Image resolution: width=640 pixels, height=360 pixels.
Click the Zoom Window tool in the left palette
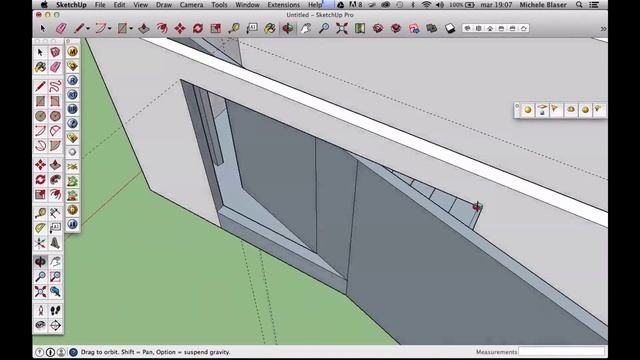[55, 277]
